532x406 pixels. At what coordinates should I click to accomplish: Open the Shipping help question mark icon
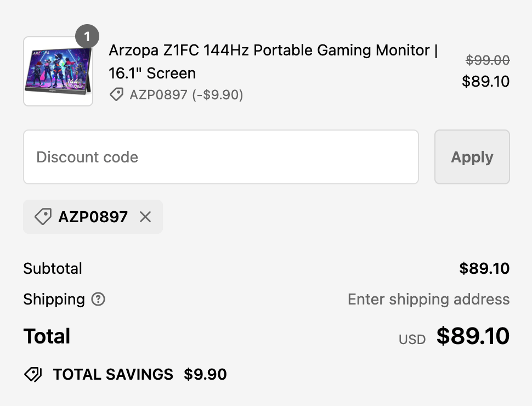pos(97,300)
